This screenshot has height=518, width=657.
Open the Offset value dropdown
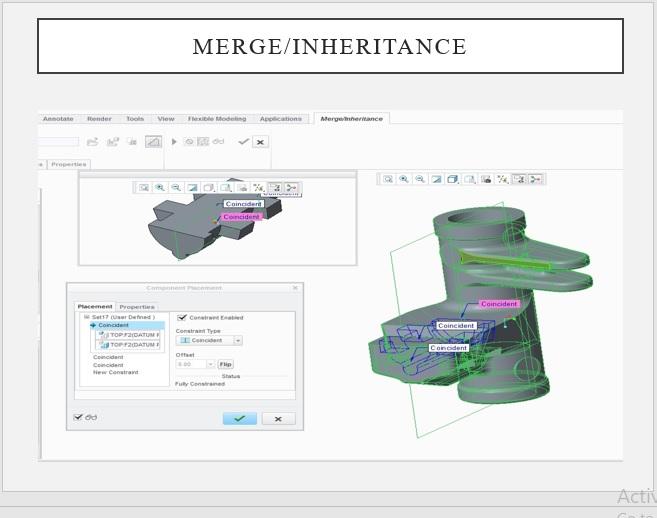tap(210, 364)
